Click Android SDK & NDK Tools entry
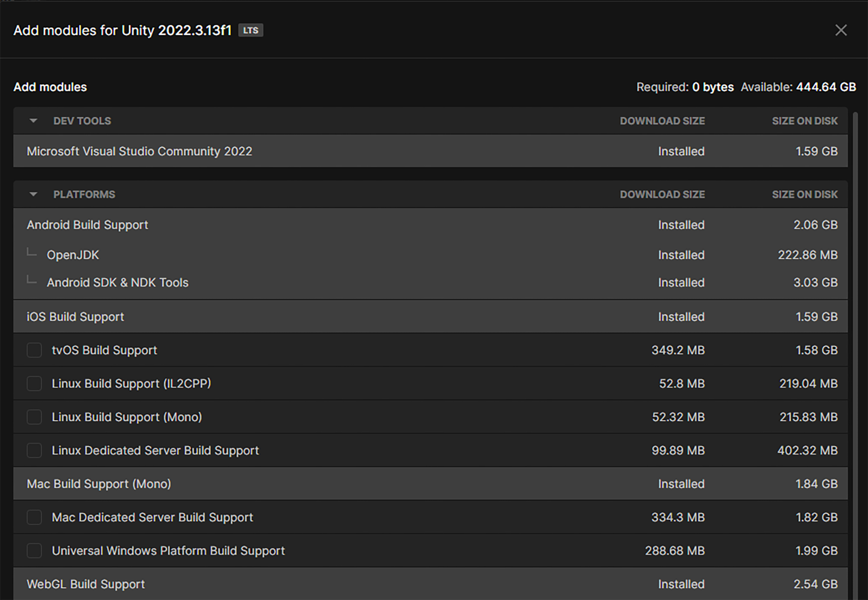Image resolution: width=868 pixels, height=600 pixels. tap(118, 282)
